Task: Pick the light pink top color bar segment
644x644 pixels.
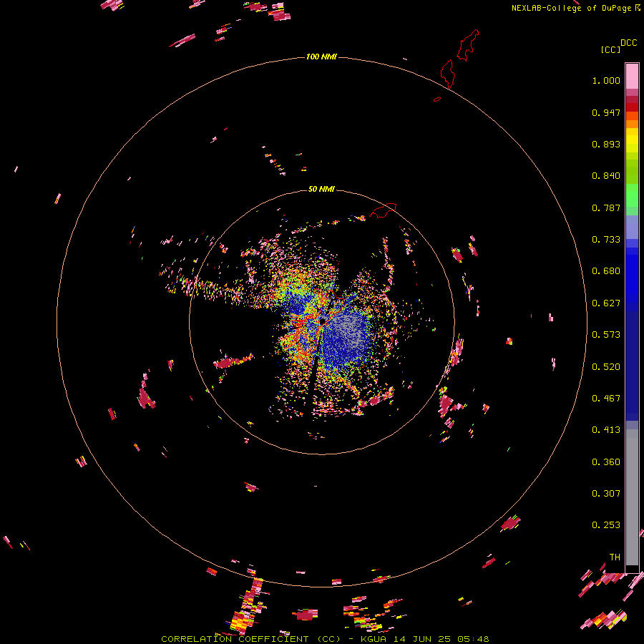Action: point(632,76)
